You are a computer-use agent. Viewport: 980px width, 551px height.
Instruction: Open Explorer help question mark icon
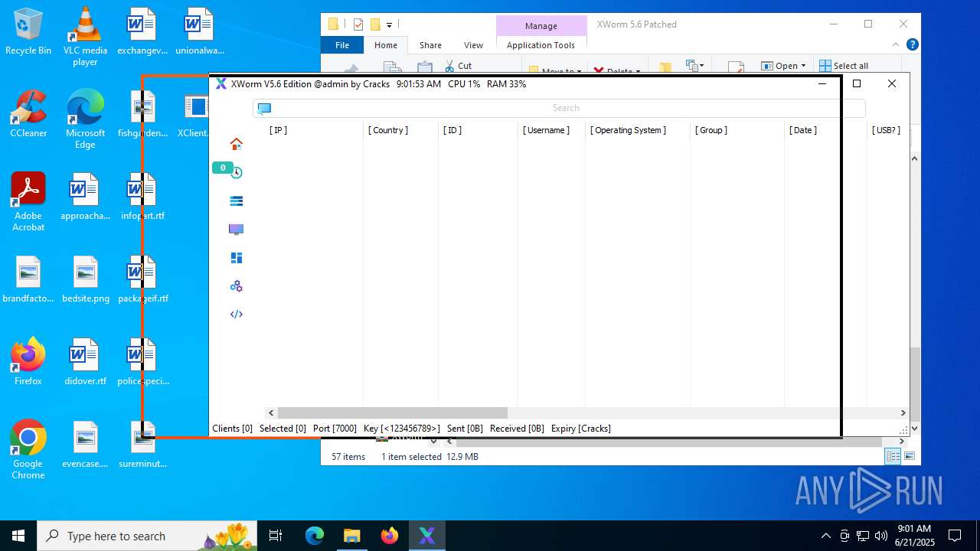912,45
